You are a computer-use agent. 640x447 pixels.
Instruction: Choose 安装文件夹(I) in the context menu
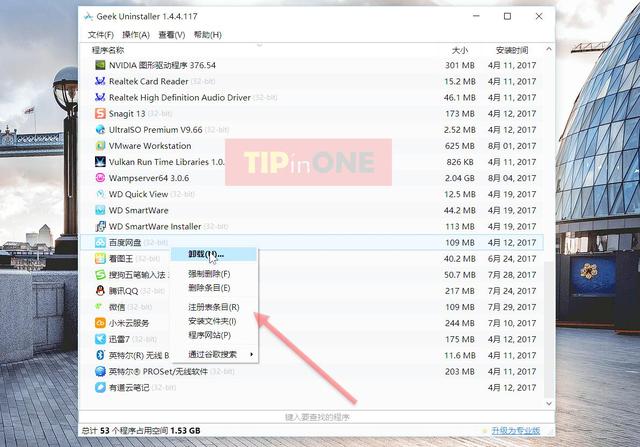(214, 321)
